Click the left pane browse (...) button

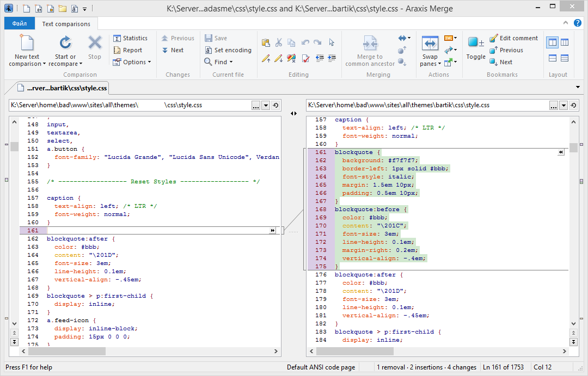pos(256,106)
